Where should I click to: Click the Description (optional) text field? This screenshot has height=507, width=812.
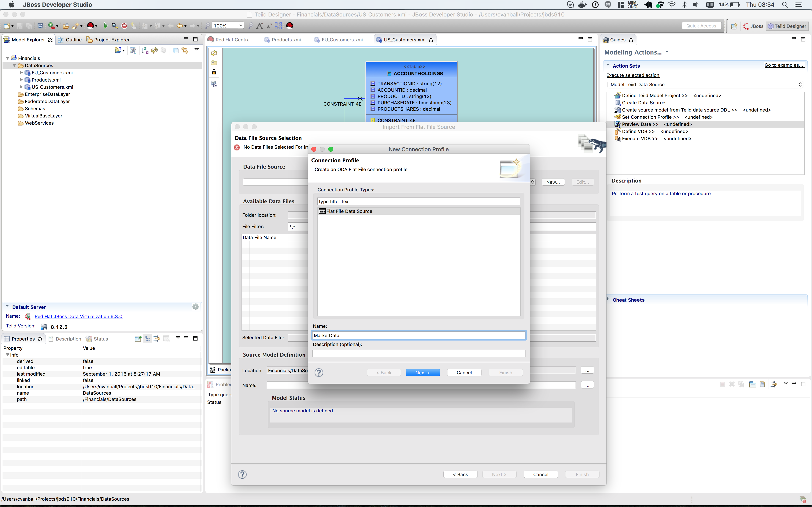[x=418, y=353]
